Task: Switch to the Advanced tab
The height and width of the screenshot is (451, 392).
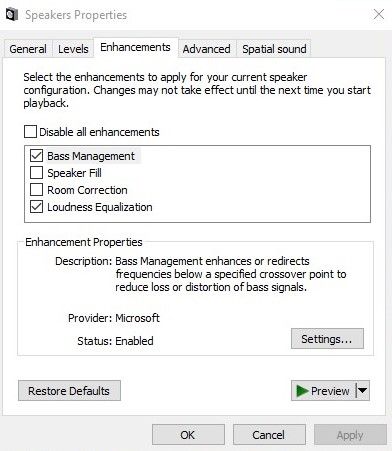Action: pos(207,49)
